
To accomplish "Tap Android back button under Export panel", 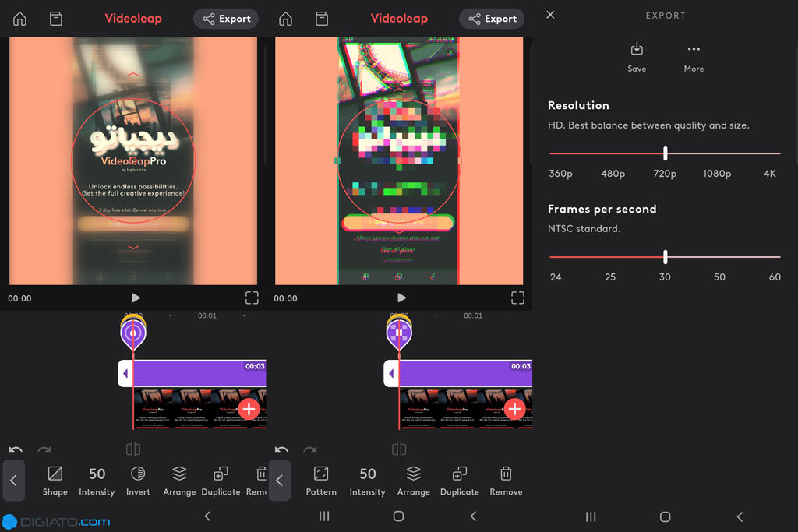I will (x=740, y=516).
